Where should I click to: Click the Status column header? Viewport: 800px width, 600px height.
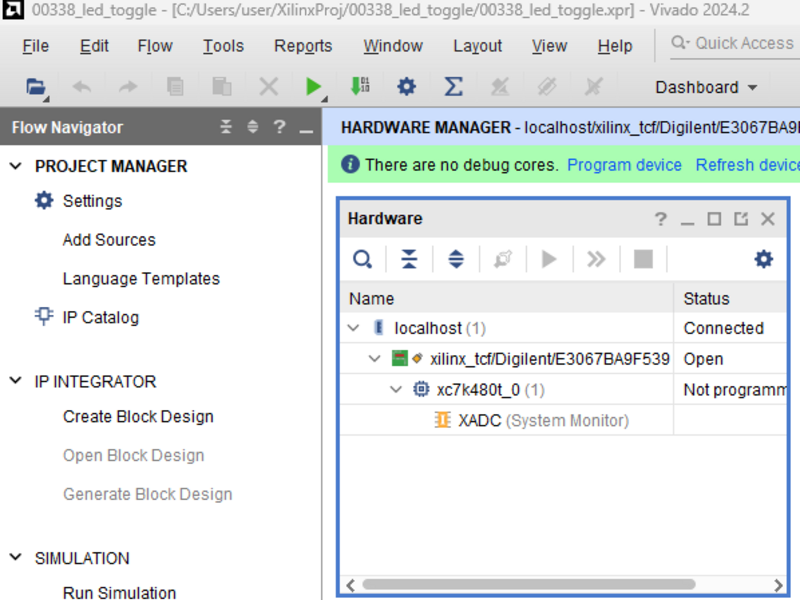(x=730, y=298)
